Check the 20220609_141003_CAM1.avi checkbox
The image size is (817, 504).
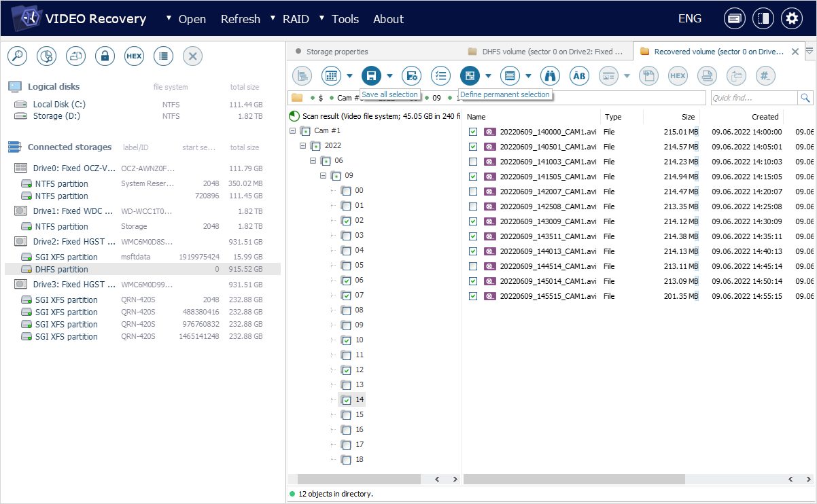click(473, 162)
